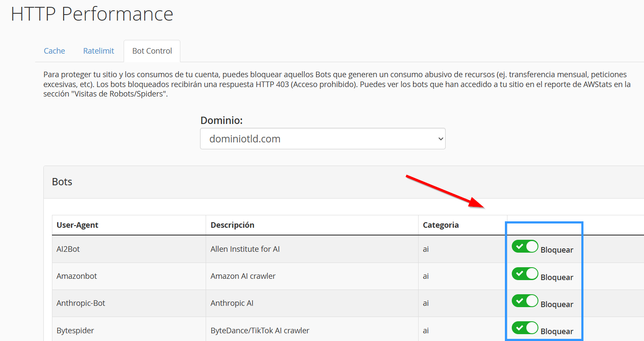The image size is (644, 341).
Task: Select the Bot Control tab
Action: click(152, 51)
